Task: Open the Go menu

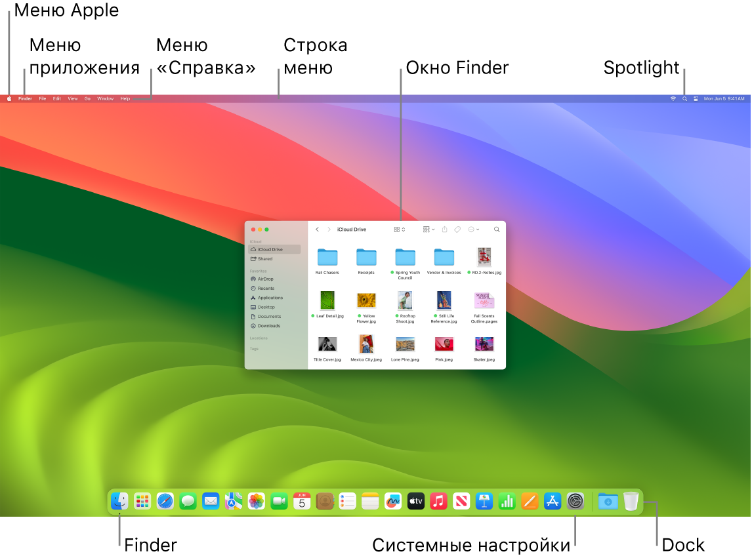Action: pyautogui.click(x=87, y=98)
